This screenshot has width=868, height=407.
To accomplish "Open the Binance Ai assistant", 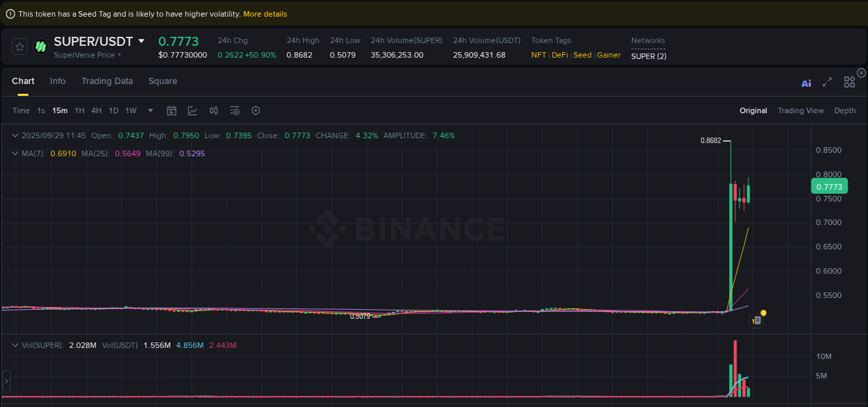I will 806,81.
